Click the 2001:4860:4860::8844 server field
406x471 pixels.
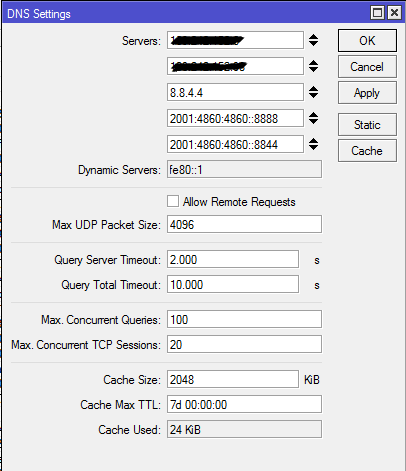pos(235,144)
